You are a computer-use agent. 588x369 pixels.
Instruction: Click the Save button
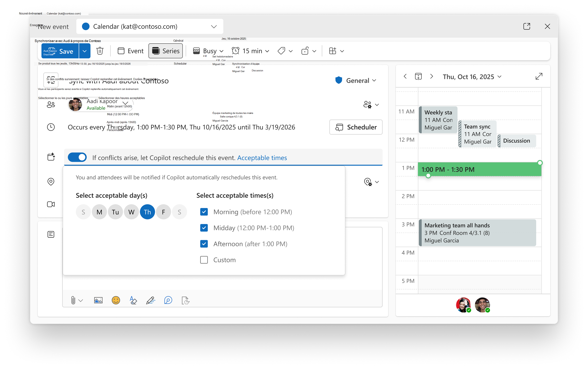pos(60,51)
